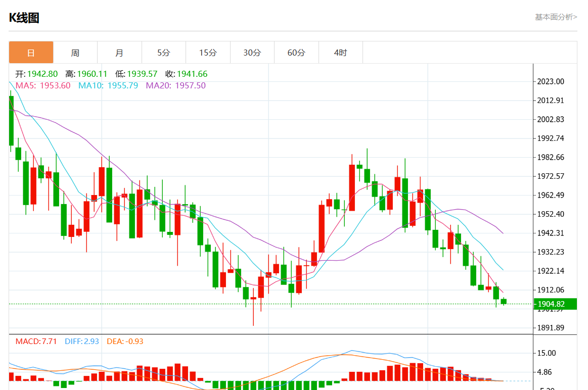The image size is (588, 390).
Task: Click the 1992.74 price axis label
Action: [x=551, y=138]
